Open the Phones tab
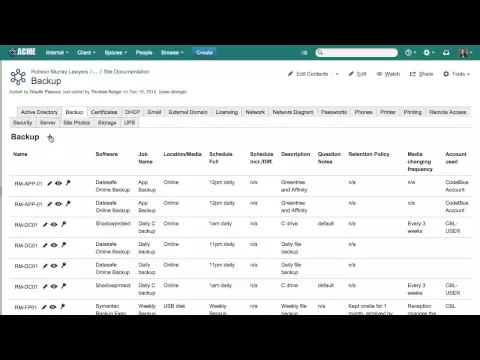Viewport: 480px width, 360px height. (363, 112)
